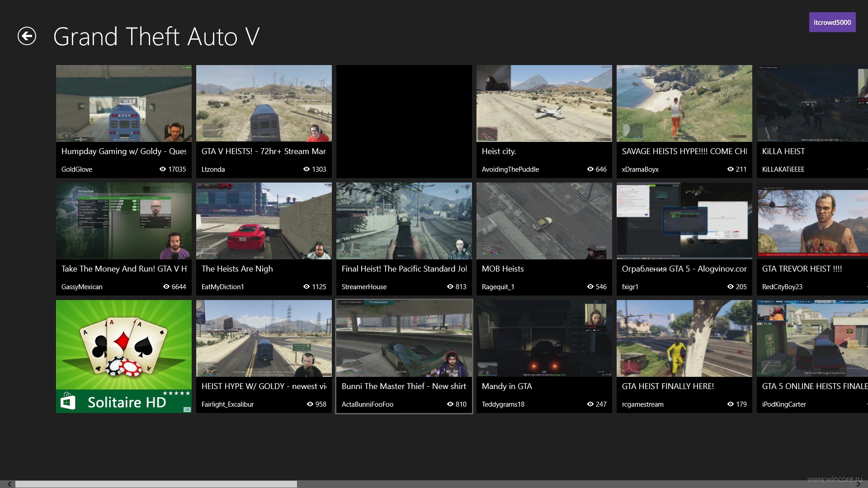This screenshot has height=488, width=868.
Task: Click the StreamerHouse channel name
Action: tap(364, 287)
